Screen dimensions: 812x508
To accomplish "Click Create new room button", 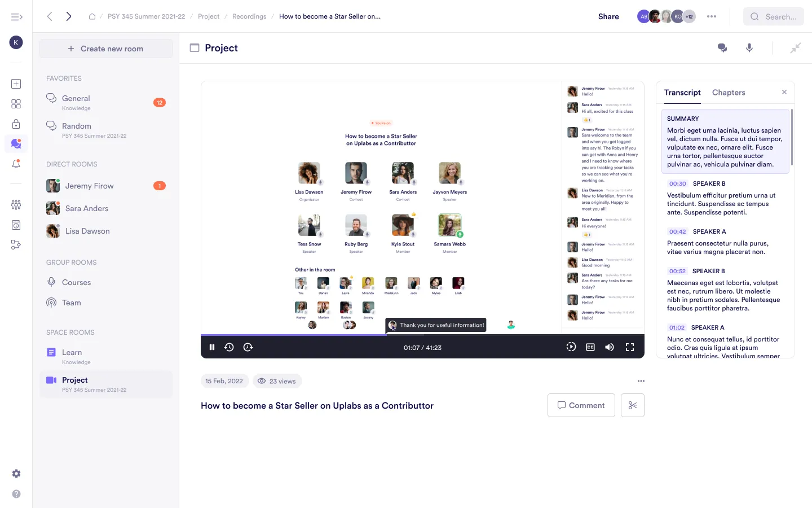I will pos(106,49).
